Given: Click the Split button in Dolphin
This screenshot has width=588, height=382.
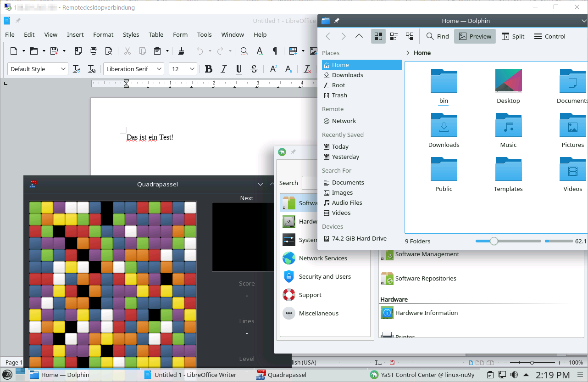Looking at the screenshot, I should [x=513, y=36].
